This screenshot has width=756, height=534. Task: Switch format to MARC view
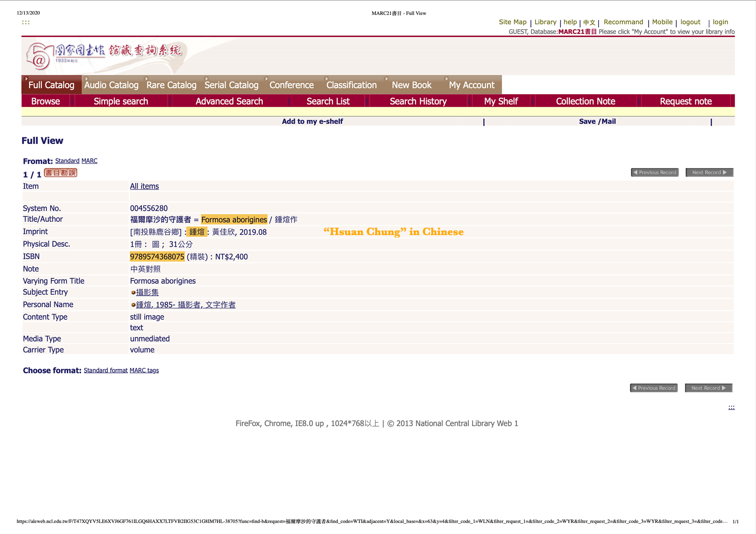[89, 161]
